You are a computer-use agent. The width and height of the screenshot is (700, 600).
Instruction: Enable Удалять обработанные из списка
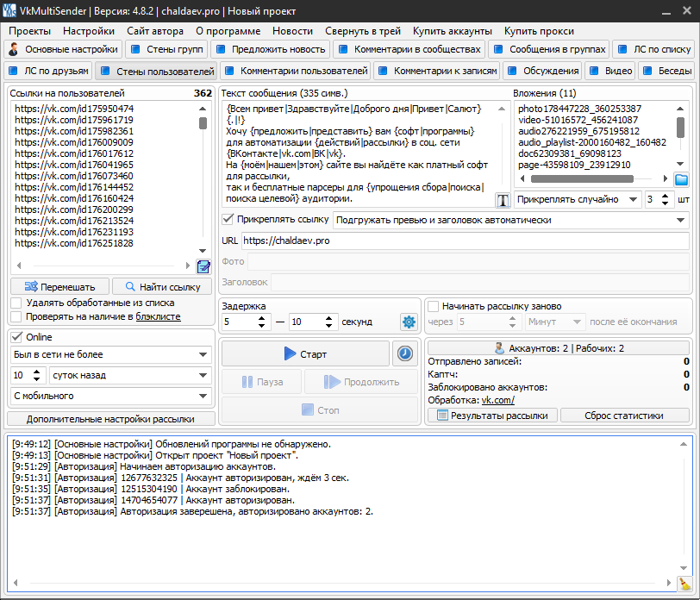17,303
